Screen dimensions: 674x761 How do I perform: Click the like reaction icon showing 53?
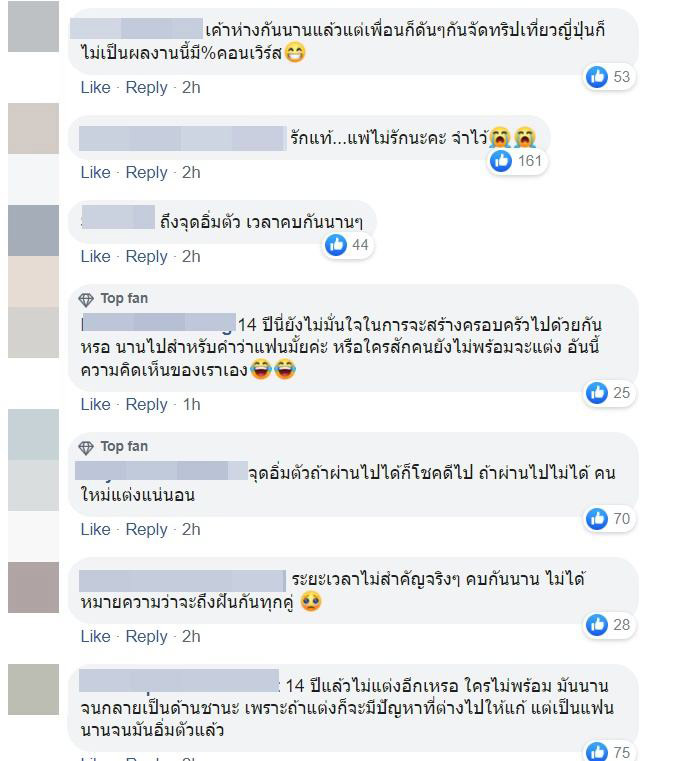coord(597,77)
